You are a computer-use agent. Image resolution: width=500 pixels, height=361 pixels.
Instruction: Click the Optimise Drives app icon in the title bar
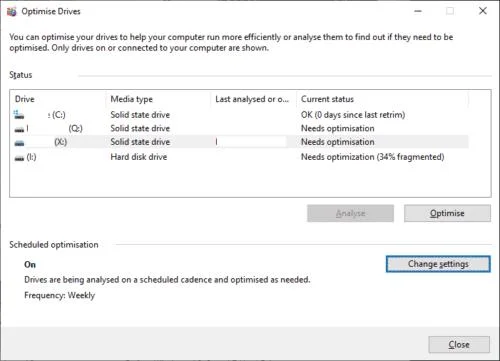[x=11, y=12]
